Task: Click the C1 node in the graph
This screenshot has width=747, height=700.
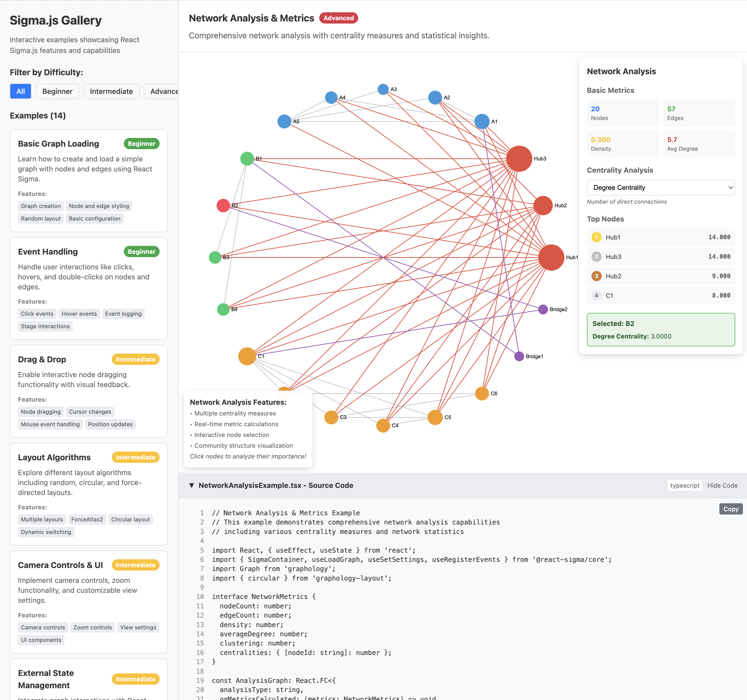Action: click(247, 356)
